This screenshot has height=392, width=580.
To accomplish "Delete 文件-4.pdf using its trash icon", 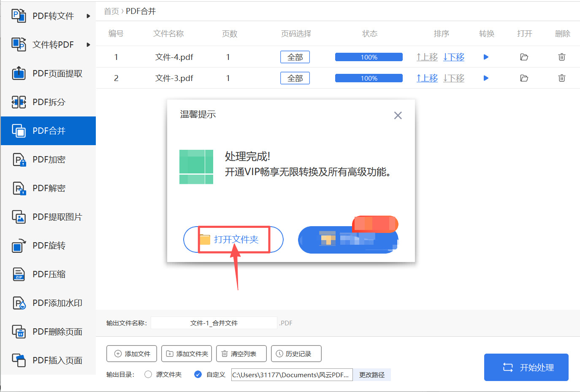I will [x=561, y=57].
